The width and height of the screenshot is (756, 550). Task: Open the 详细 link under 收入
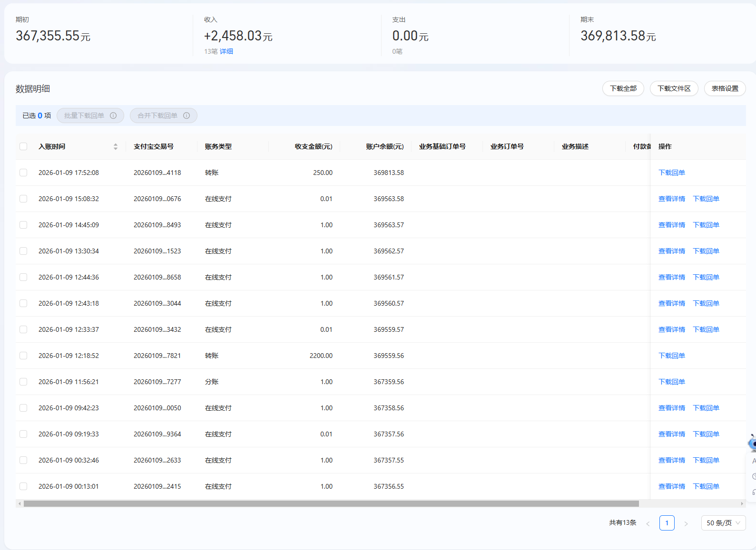coord(226,51)
